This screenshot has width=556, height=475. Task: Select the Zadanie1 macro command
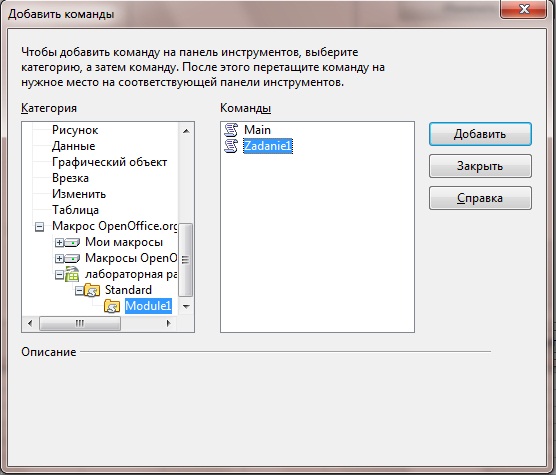click(x=268, y=146)
